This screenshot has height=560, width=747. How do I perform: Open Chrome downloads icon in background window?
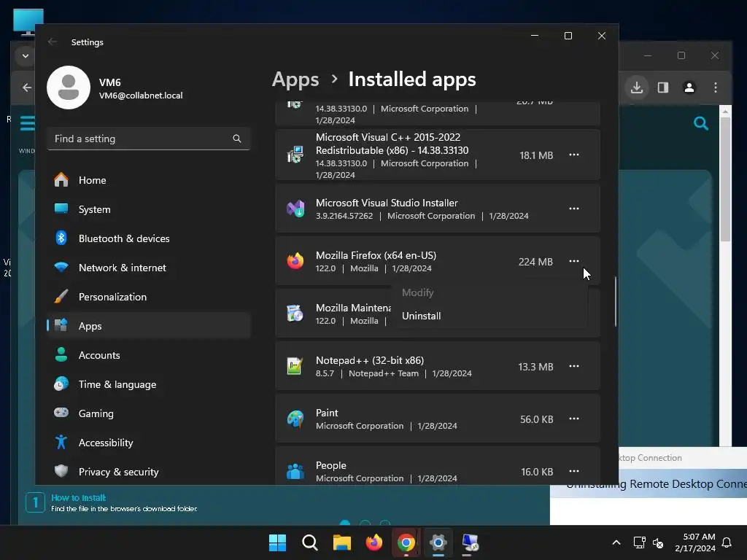pyautogui.click(x=637, y=87)
